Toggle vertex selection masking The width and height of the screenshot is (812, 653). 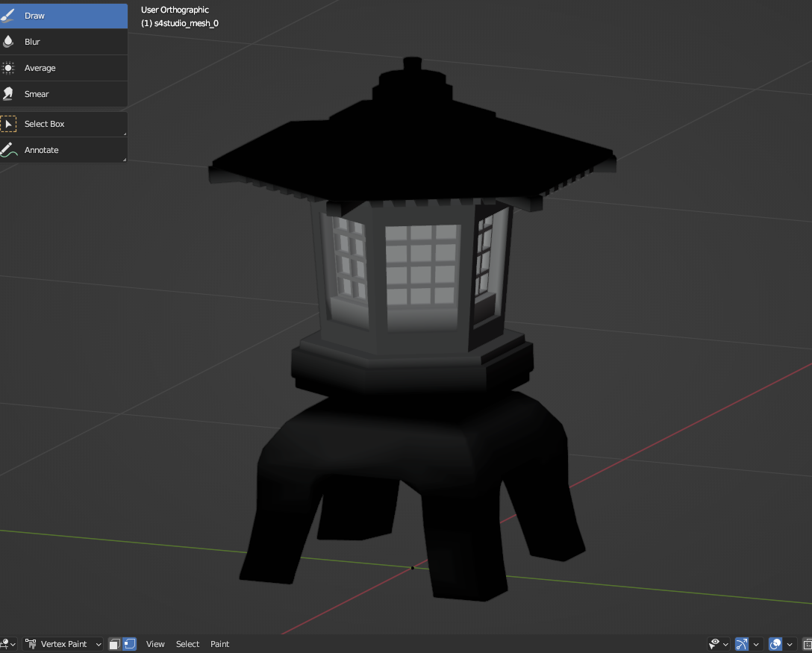pos(129,644)
